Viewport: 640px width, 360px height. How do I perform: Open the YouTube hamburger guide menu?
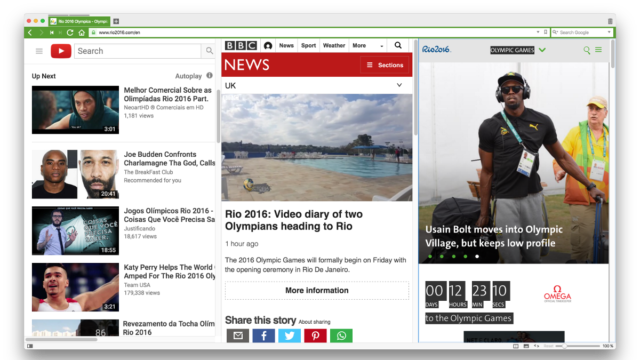[39, 51]
